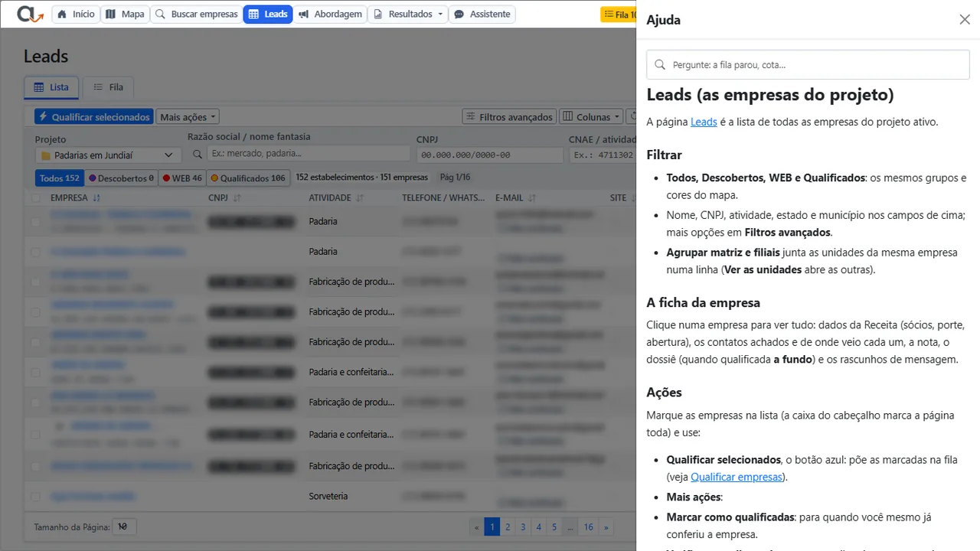Tick checkbox of the Sorveteria row
The width and height of the screenshot is (980, 551).
pos(36,497)
